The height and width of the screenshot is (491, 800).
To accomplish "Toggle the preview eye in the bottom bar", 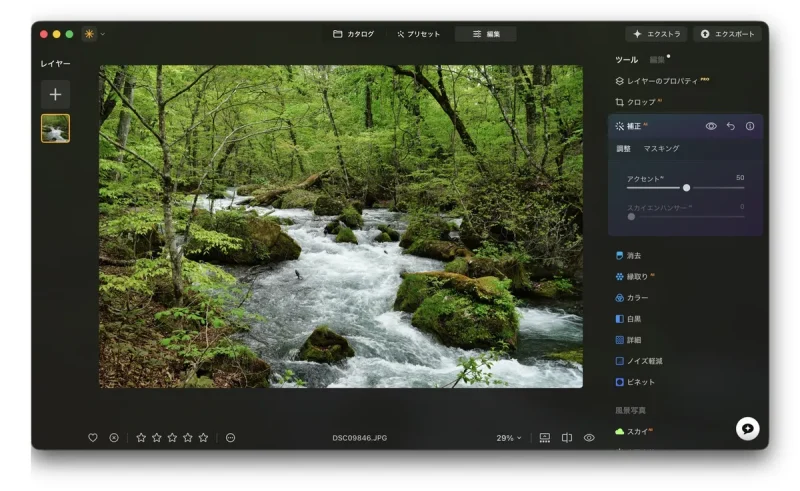I will pos(589,437).
